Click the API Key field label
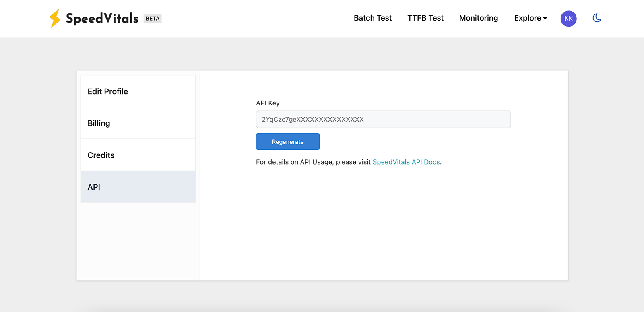644x312 pixels. point(268,103)
